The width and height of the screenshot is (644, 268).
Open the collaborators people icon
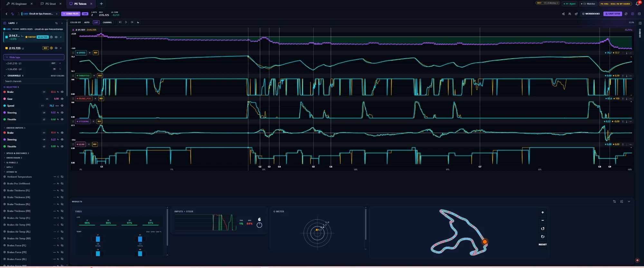(570, 14)
